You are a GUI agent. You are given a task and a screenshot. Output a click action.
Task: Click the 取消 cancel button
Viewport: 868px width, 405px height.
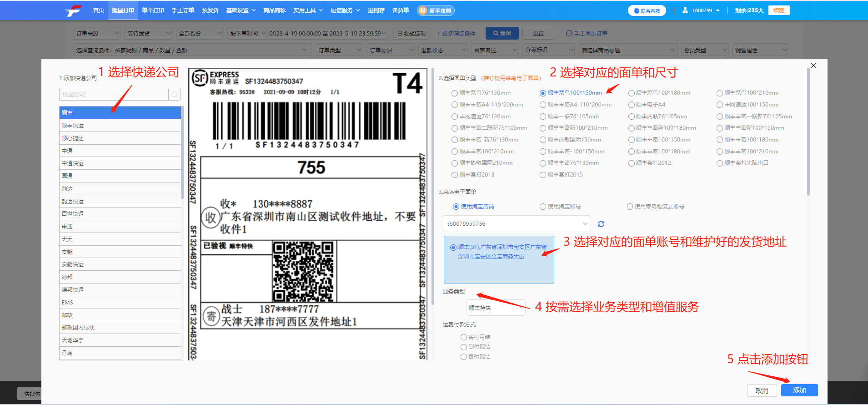click(x=762, y=390)
